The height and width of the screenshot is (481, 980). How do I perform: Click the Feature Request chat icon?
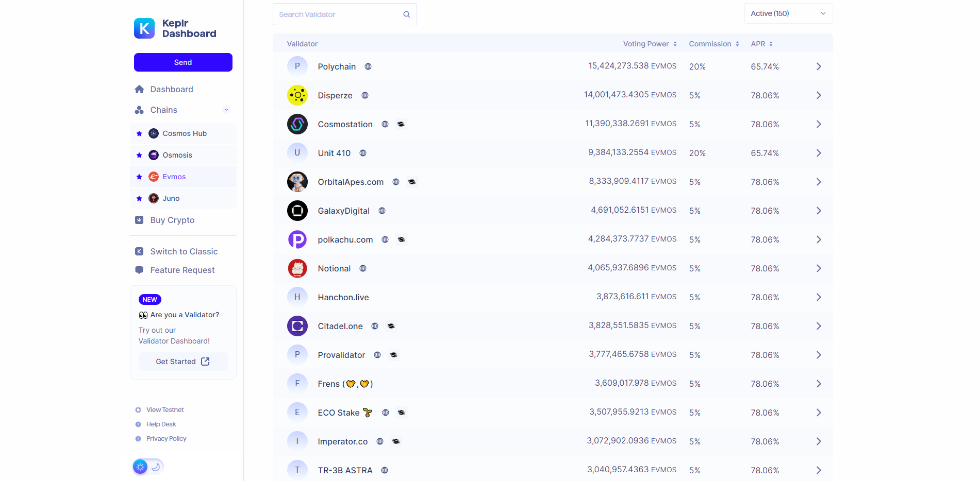pyautogui.click(x=139, y=270)
